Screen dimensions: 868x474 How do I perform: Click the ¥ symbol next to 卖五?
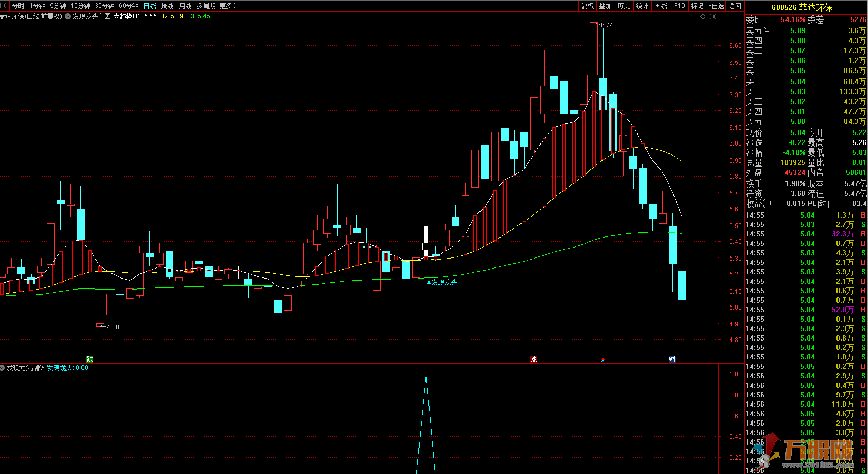click(x=767, y=31)
